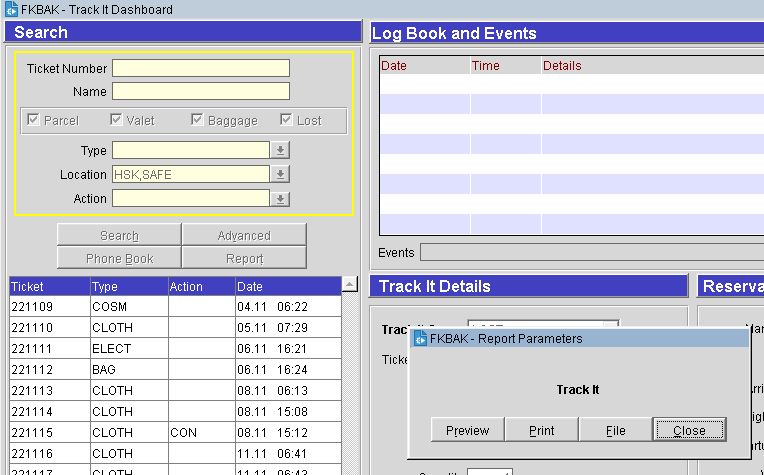
Task: Click the Name input field
Action: tap(200, 92)
